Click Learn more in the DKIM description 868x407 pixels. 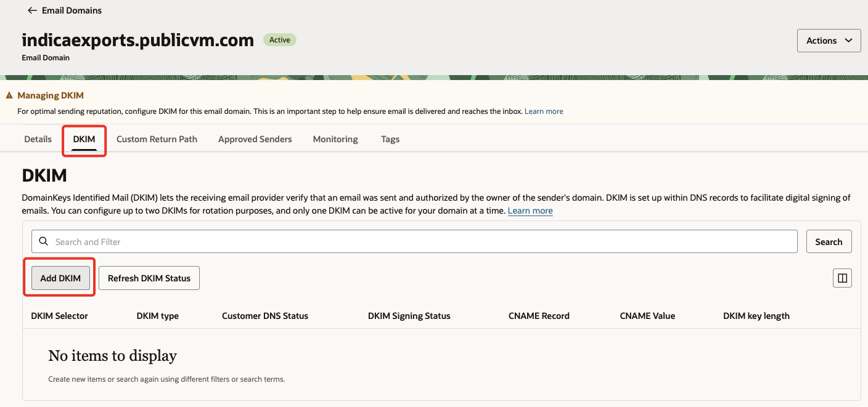click(530, 211)
